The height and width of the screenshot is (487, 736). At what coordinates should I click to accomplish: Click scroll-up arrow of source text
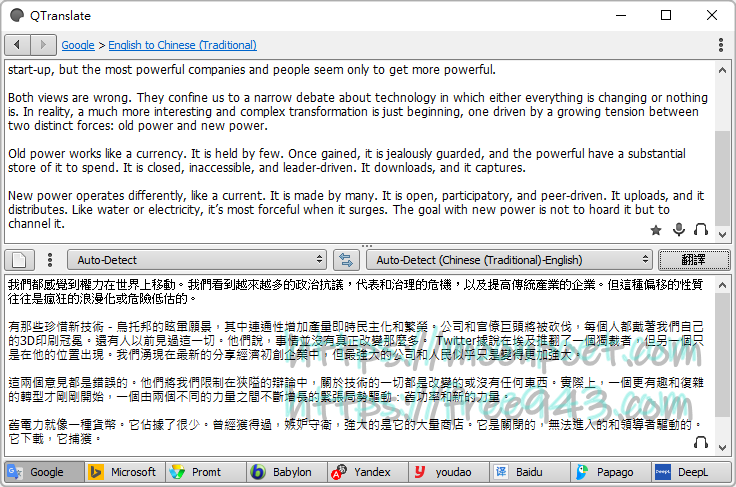(x=722, y=70)
